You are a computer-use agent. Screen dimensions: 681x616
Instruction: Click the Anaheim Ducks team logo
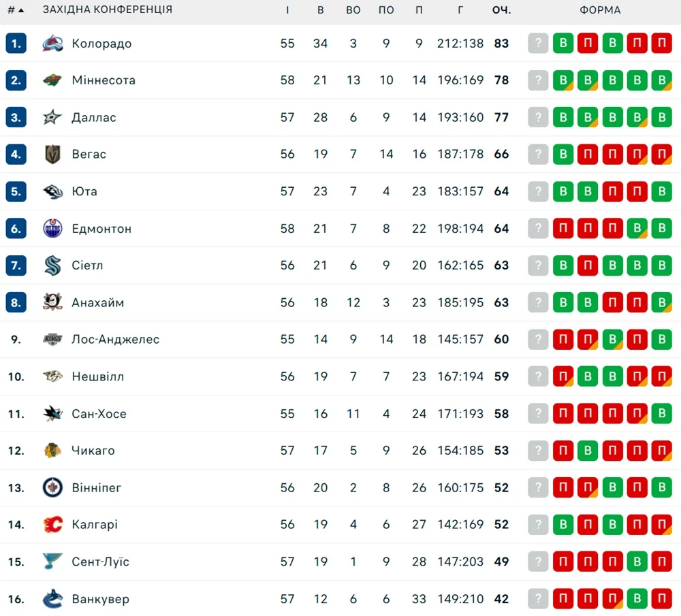[x=52, y=302]
